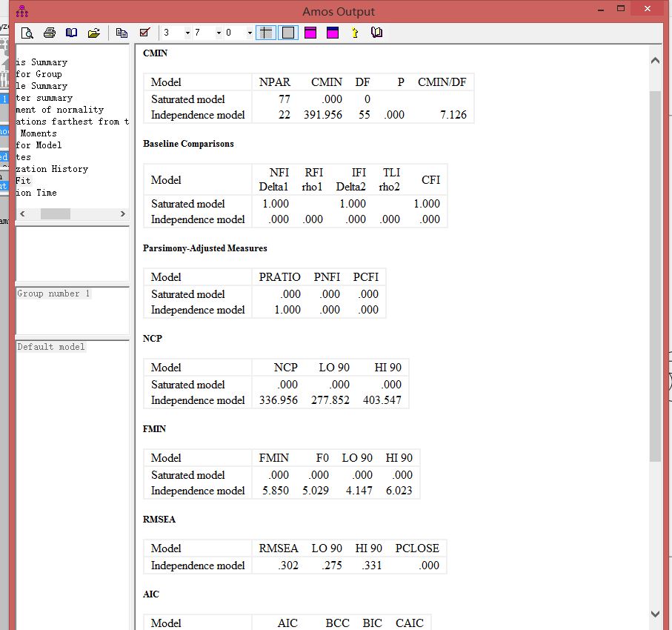The width and height of the screenshot is (672, 630).
Task: Select 'Moments' tree item
Action: [39, 133]
